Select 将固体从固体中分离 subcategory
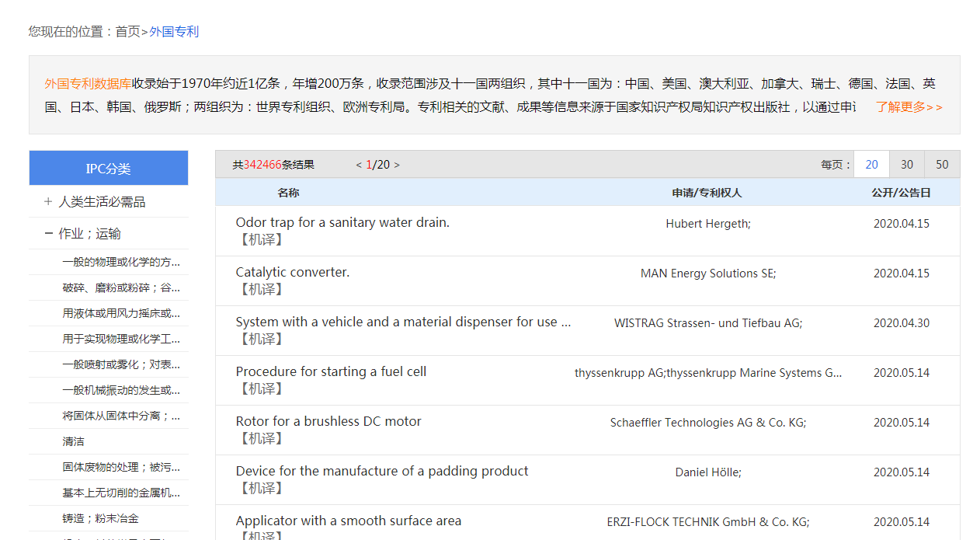980x540 pixels. click(121, 416)
